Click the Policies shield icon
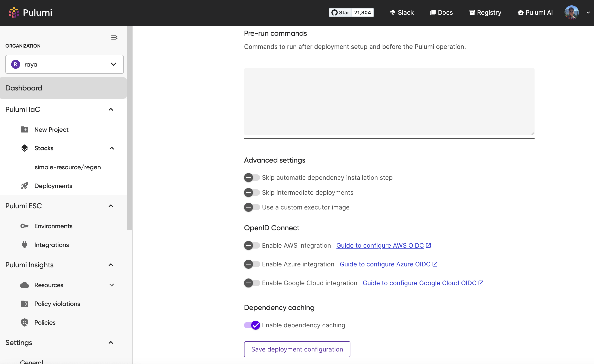The width and height of the screenshot is (594, 364). pos(24,322)
